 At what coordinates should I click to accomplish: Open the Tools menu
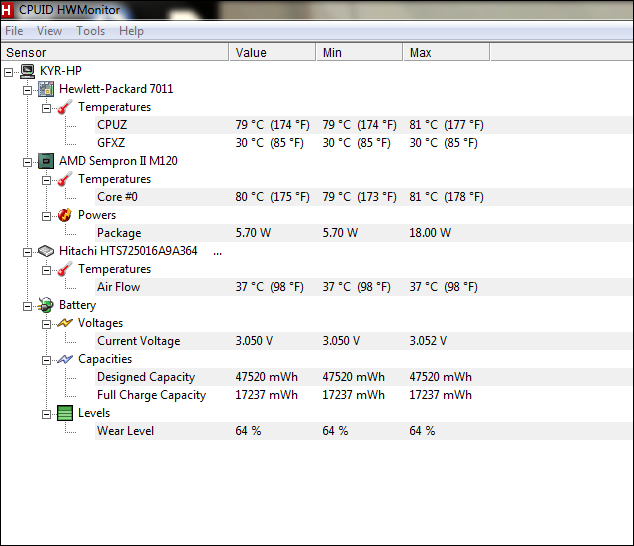91,31
